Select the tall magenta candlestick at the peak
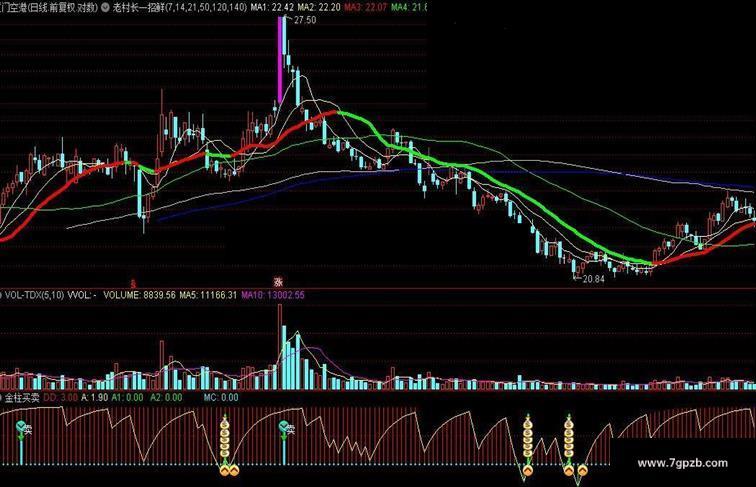756x487 pixels. [280, 60]
